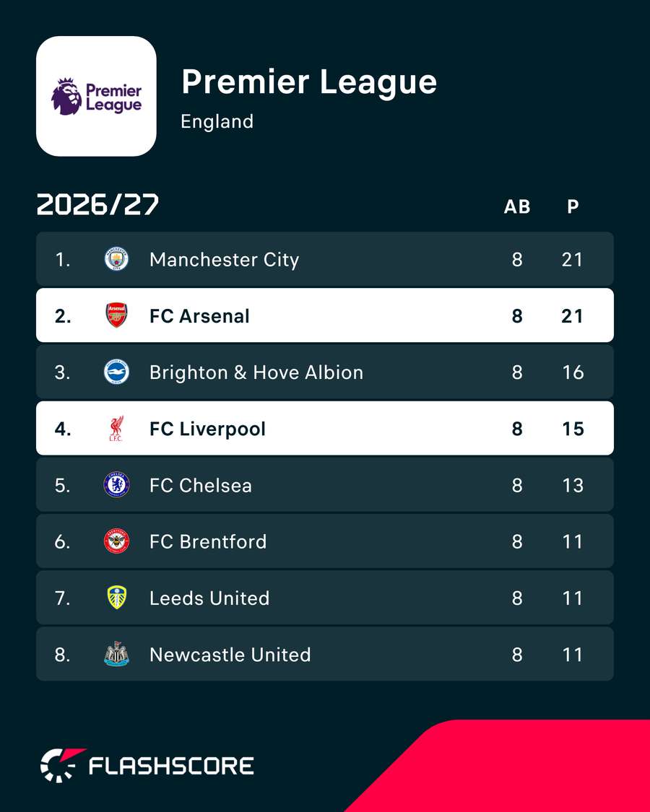The height and width of the screenshot is (812, 650).
Task: Click the Newcastle United crest
Action: 116,654
